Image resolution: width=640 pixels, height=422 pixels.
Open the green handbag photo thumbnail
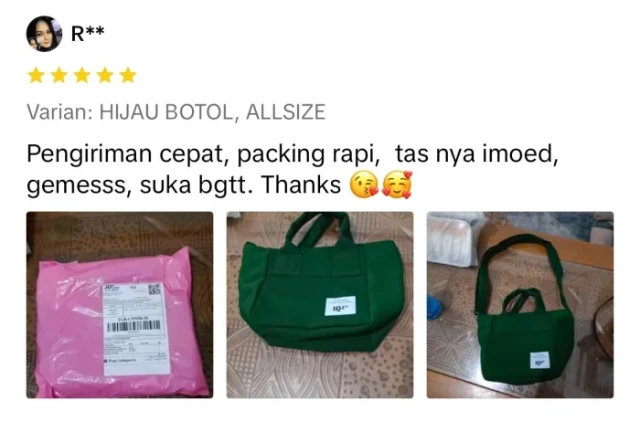click(320, 304)
